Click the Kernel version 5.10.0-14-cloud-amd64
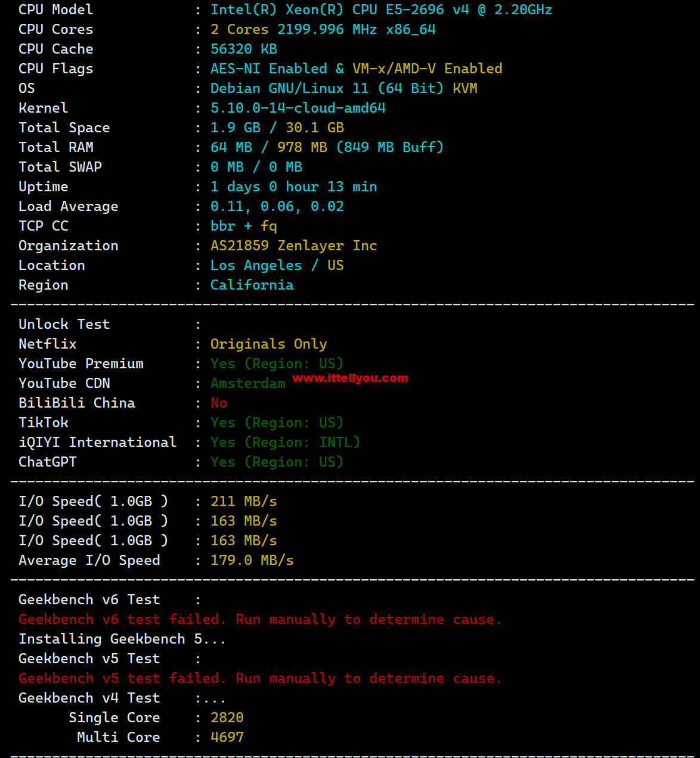700x758 pixels. click(298, 108)
